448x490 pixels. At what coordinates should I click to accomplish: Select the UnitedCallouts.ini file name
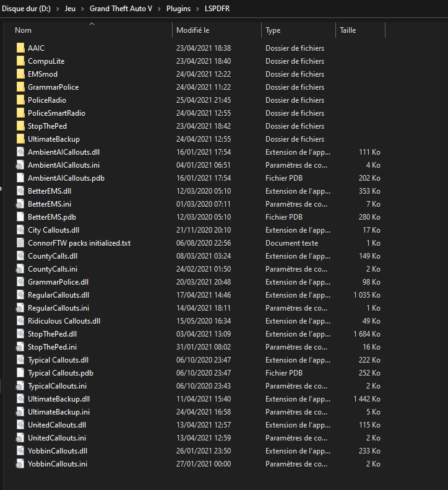tap(57, 438)
